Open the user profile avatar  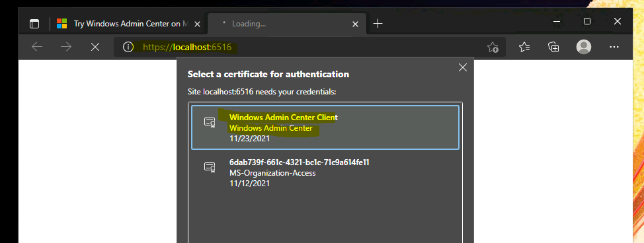tap(584, 47)
